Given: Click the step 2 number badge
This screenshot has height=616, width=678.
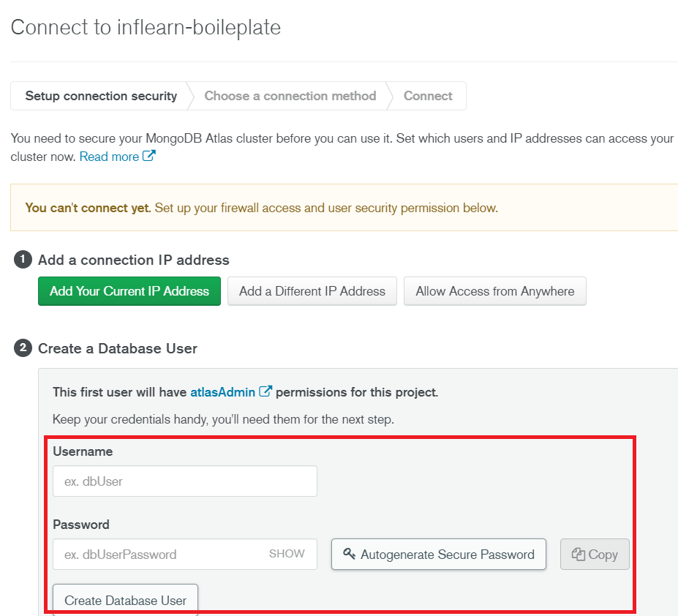Looking at the screenshot, I should 23,348.
